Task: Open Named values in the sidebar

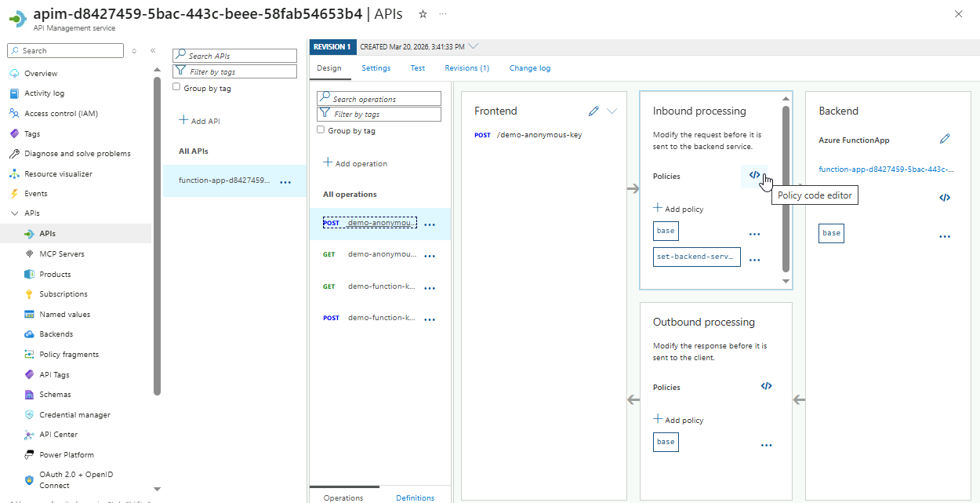Action: coord(64,314)
